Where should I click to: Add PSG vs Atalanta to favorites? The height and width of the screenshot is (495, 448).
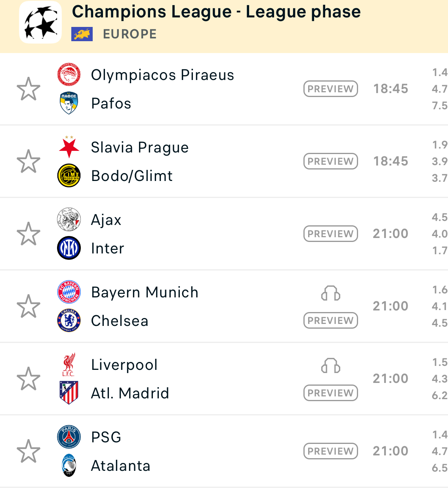(x=29, y=451)
